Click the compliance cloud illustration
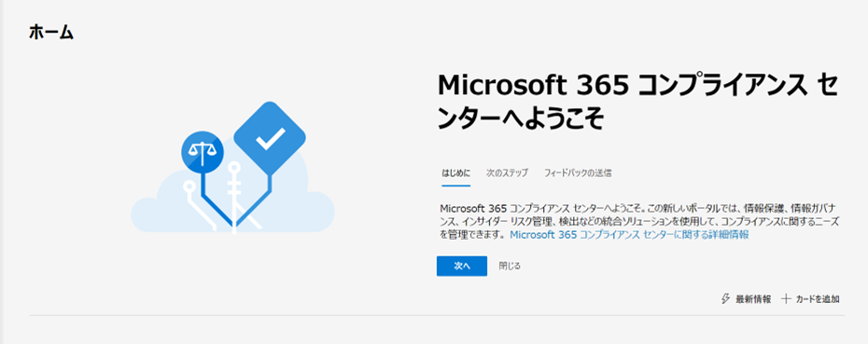 pos(232,168)
